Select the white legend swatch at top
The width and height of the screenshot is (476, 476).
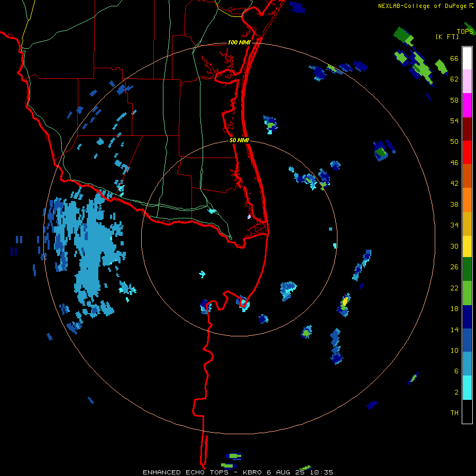[467, 58]
